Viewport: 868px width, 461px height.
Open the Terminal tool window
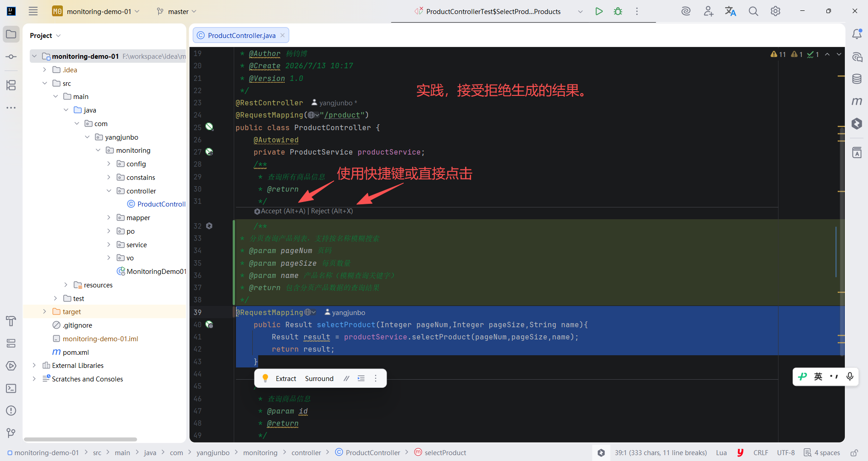click(x=11, y=388)
